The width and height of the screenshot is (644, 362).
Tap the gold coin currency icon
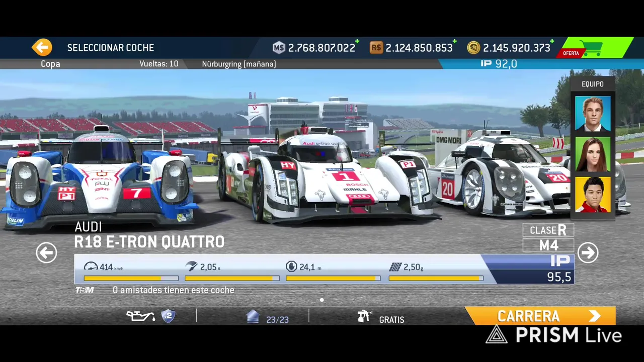(473, 48)
